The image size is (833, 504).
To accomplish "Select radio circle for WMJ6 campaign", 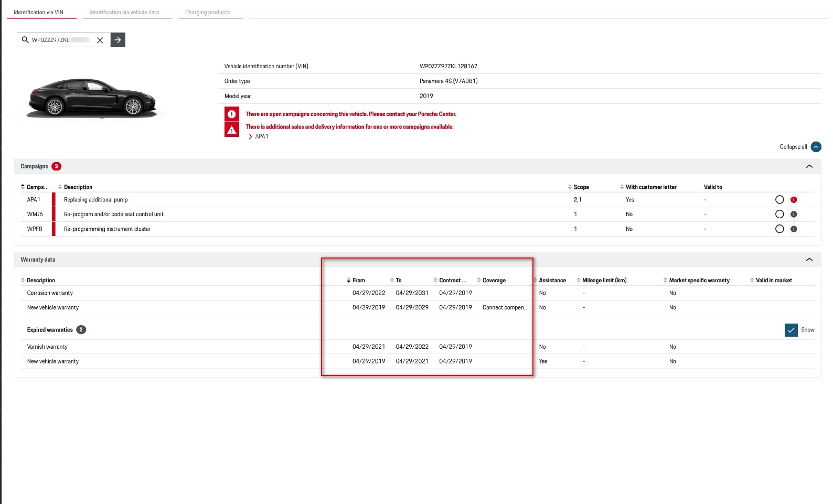I will (x=779, y=215).
